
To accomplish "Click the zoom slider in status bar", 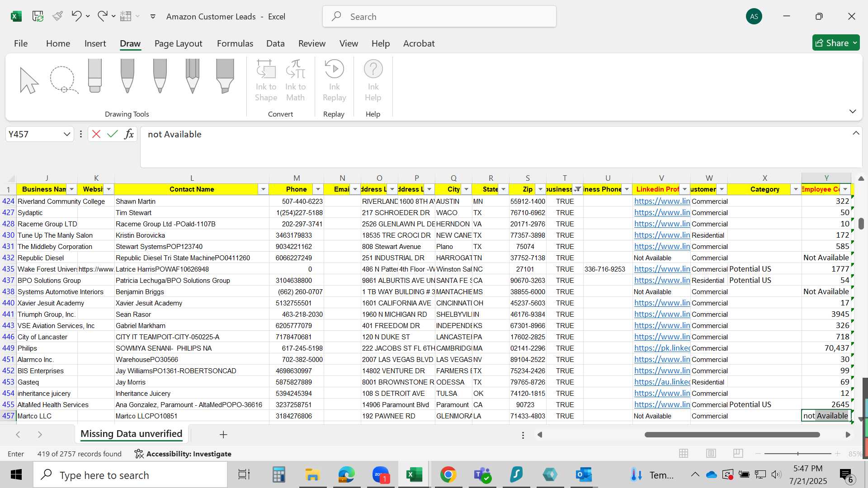I will pyautogui.click(x=798, y=453).
